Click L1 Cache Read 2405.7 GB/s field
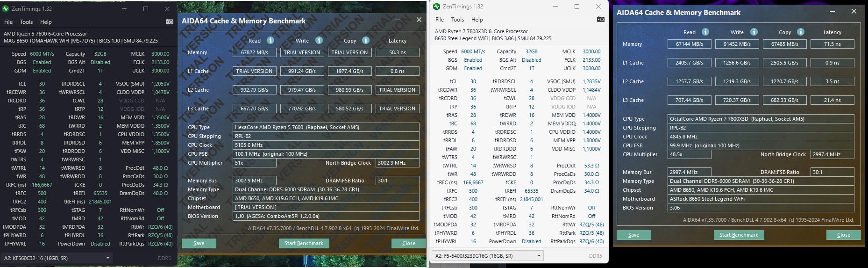The image size is (868, 268). [689, 63]
